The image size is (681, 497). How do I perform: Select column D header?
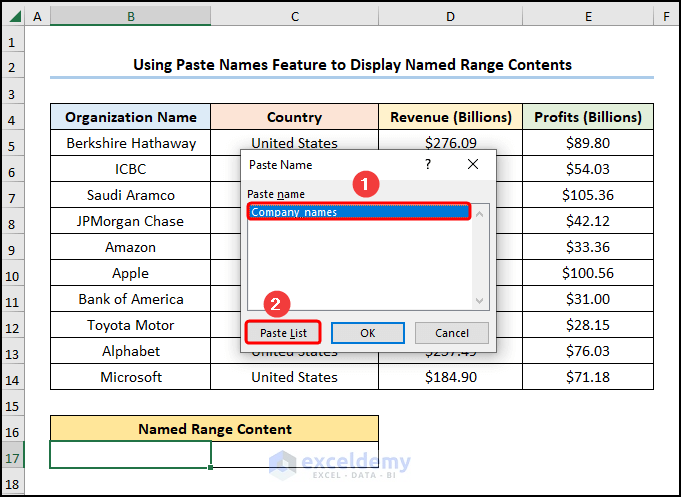point(450,17)
